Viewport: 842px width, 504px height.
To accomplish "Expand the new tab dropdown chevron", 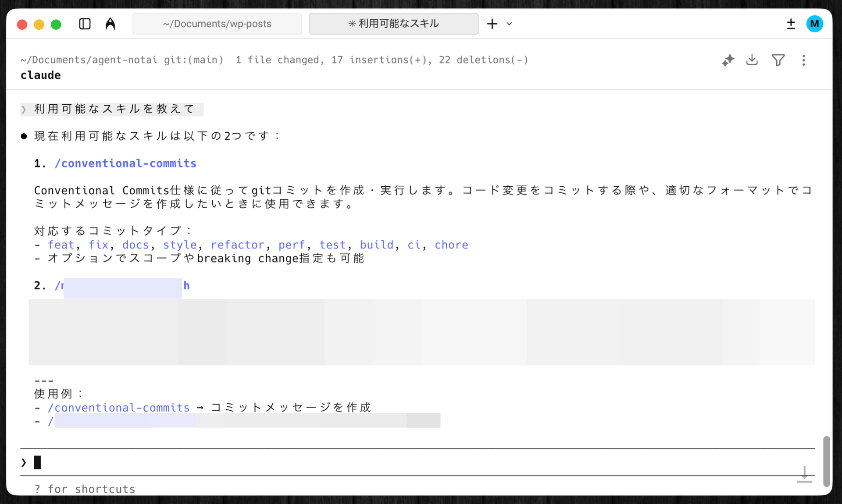I will (509, 24).
